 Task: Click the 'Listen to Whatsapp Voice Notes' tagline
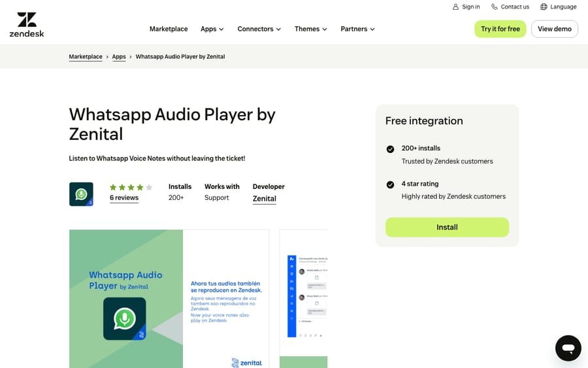pyautogui.click(x=157, y=158)
